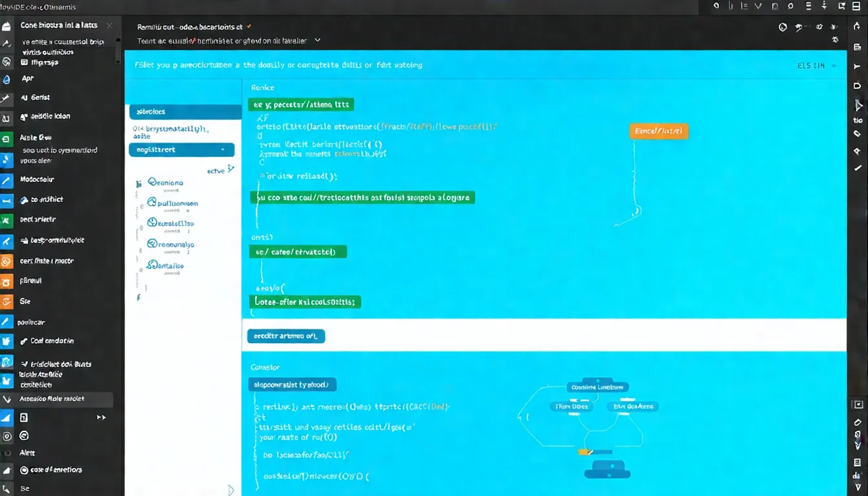Open the dropdown chevron after header subtitle
Viewport: 868px width, 496px height.
tap(317, 40)
